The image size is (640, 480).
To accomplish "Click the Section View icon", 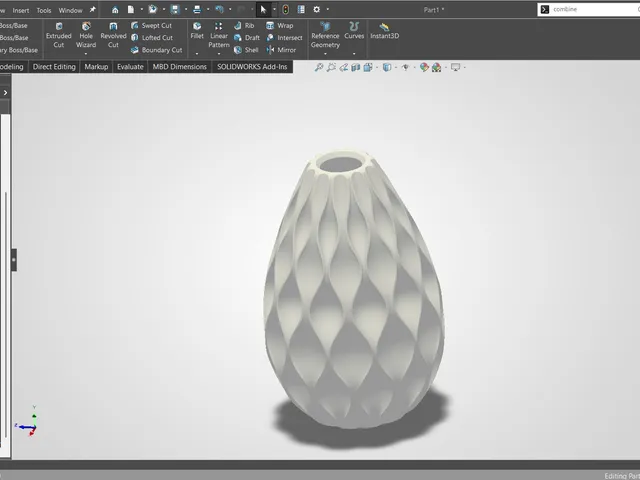I will coord(356,67).
